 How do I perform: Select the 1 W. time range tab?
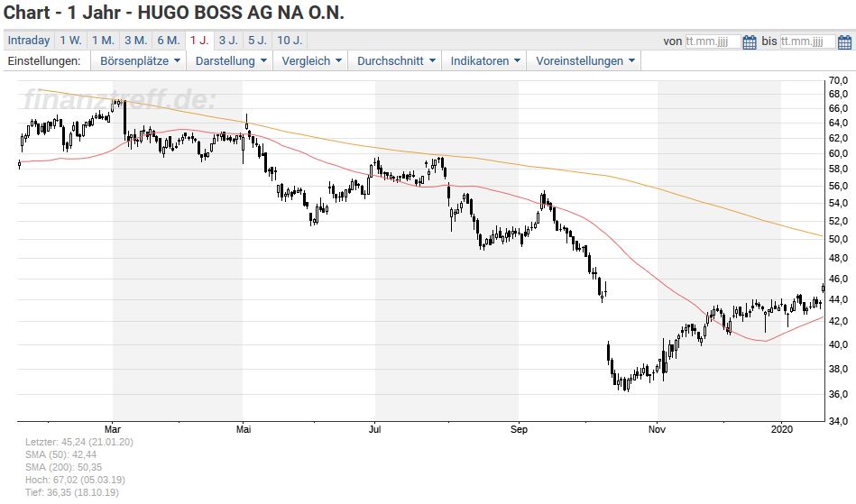pos(70,41)
